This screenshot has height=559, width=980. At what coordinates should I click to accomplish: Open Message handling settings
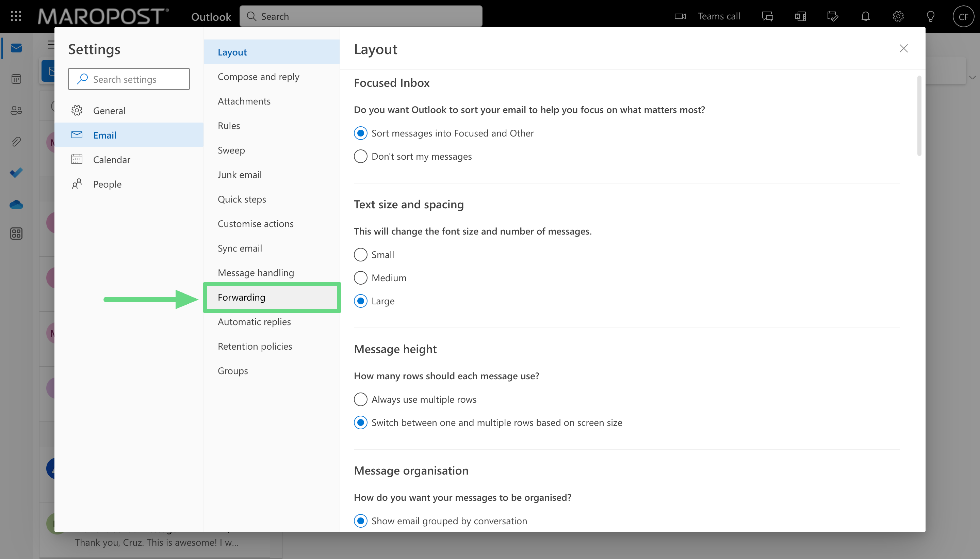click(272, 273)
